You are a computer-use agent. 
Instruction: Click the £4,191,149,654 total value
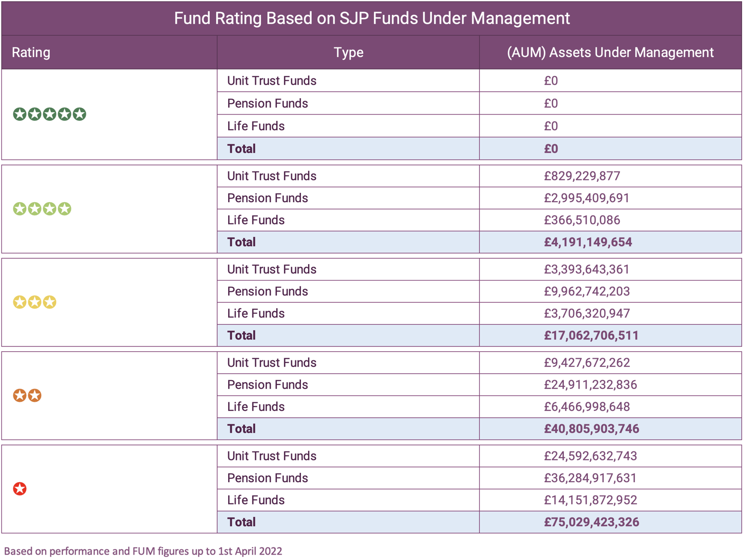click(588, 242)
